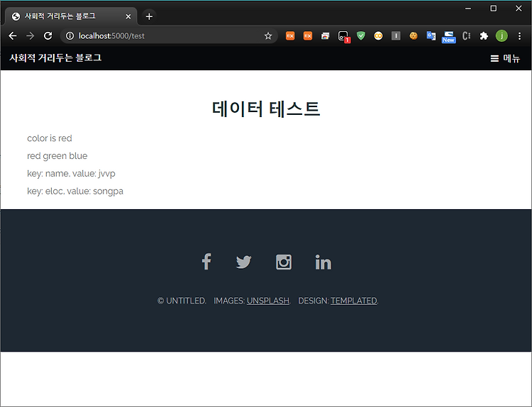Open the Instagram footer icon

click(x=284, y=262)
